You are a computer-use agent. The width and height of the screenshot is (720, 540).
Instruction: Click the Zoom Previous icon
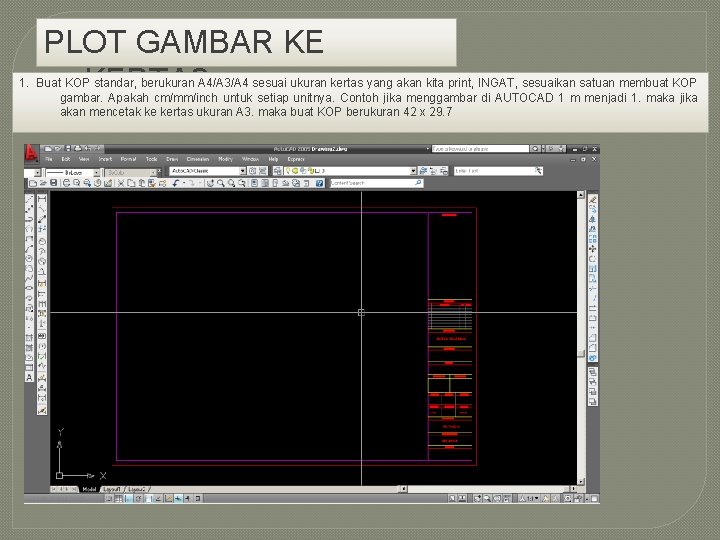(x=242, y=183)
